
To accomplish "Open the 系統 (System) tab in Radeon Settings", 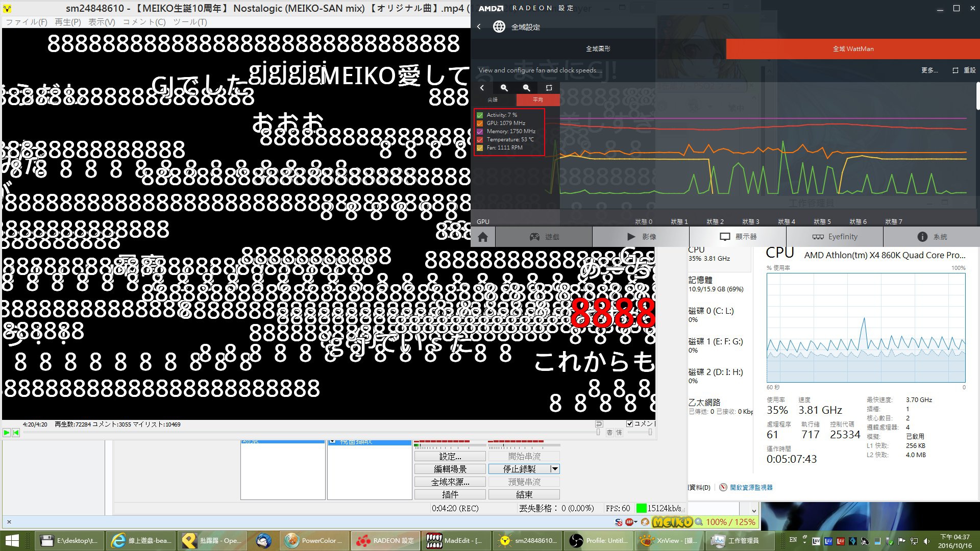I will (x=932, y=237).
